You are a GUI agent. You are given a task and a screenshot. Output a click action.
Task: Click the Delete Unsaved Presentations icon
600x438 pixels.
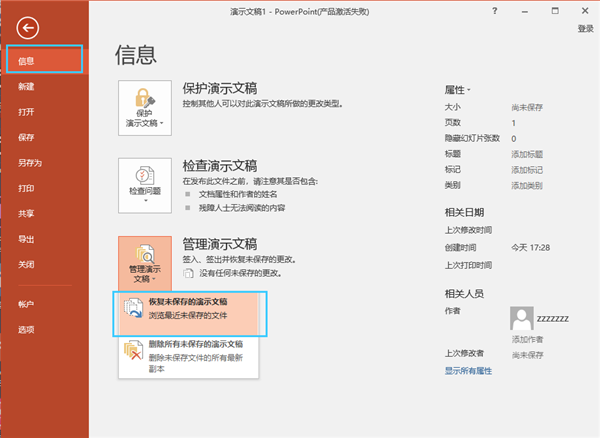pos(133,350)
